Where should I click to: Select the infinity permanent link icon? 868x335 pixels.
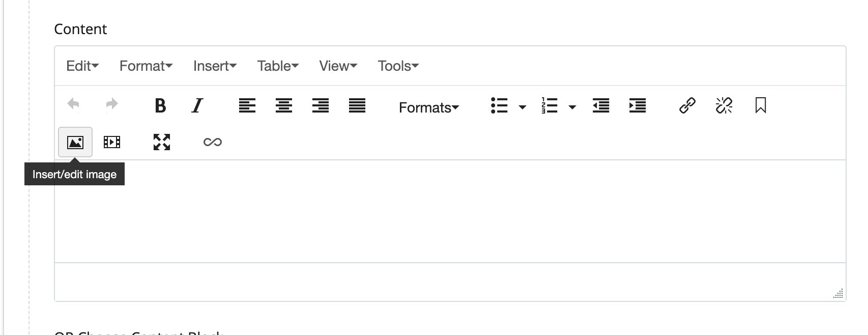[x=212, y=142]
